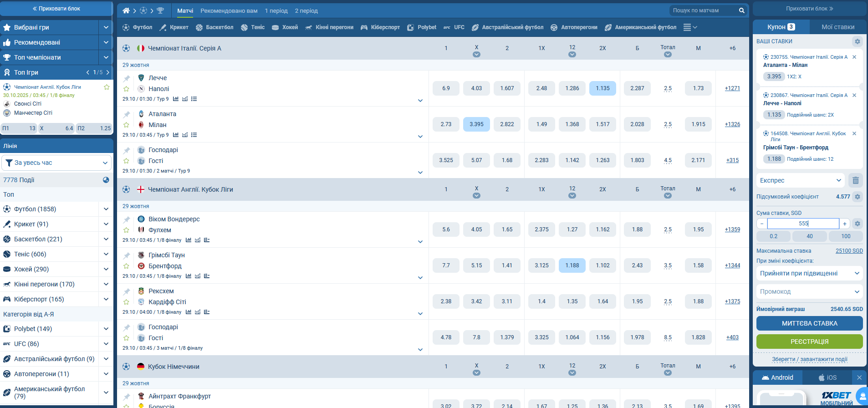Image resolution: width=868 pixels, height=408 pixels.
Task: Expand the За увесь час filter
Action: point(57,163)
